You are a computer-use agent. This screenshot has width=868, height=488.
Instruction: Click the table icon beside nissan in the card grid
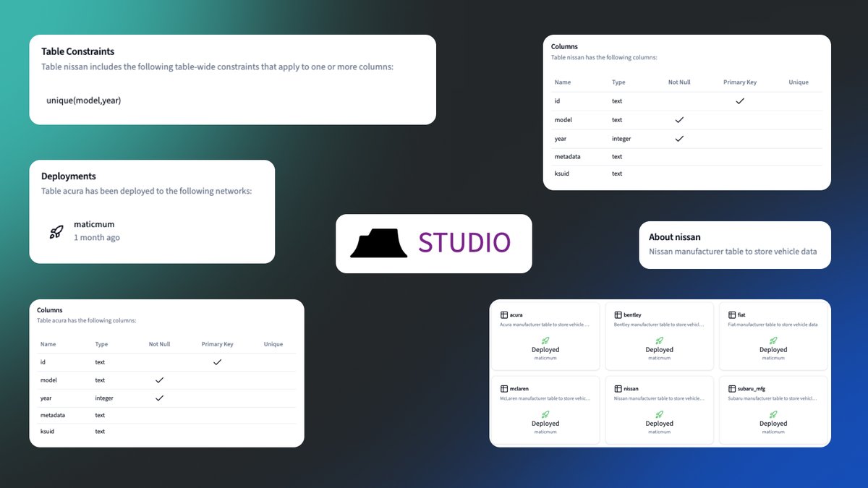[x=618, y=389]
